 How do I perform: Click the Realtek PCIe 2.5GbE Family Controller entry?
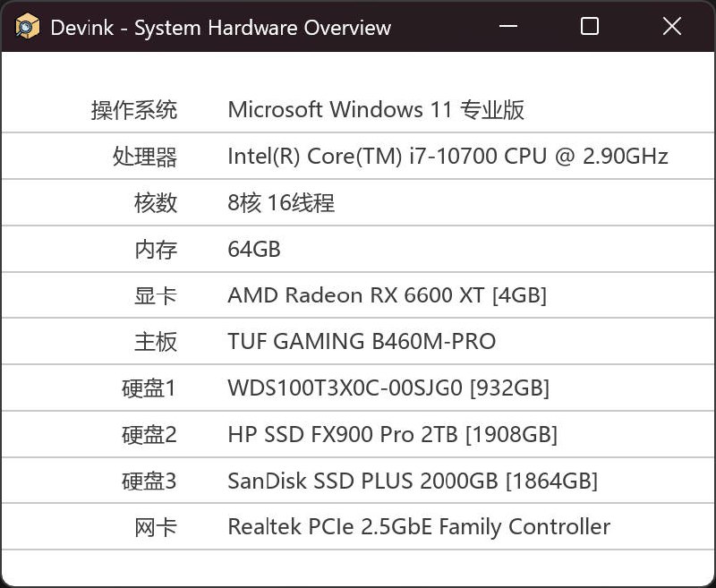(x=416, y=527)
